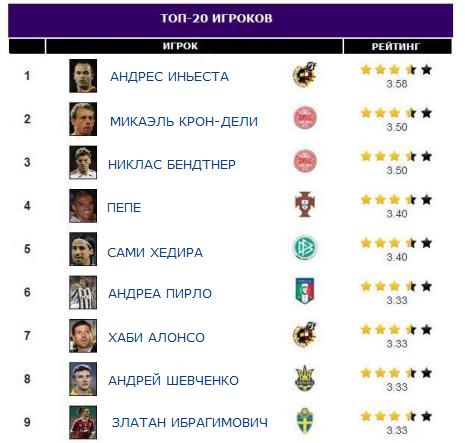Select Pepe's portrait thumbnail
465x443 pixels.
click(83, 206)
